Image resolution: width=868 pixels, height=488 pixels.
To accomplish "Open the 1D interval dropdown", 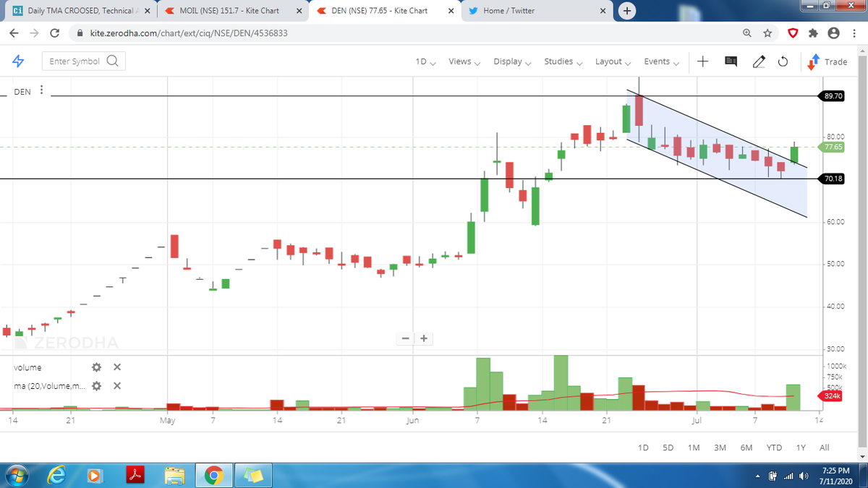I will click(x=425, y=61).
